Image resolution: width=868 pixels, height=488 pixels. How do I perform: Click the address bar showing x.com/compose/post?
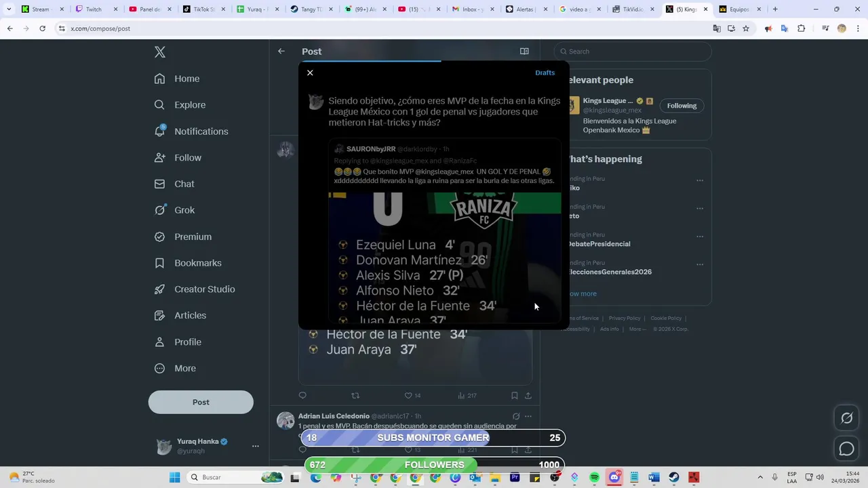[x=380, y=28]
